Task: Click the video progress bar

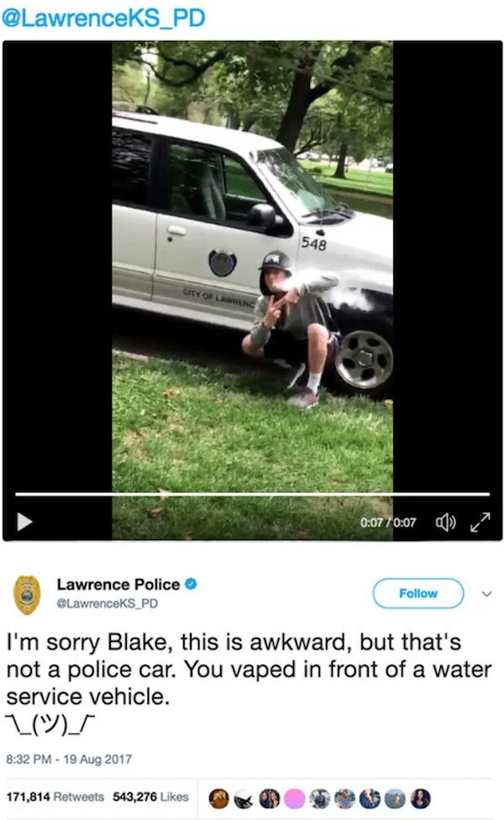Action: [x=253, y=494]
